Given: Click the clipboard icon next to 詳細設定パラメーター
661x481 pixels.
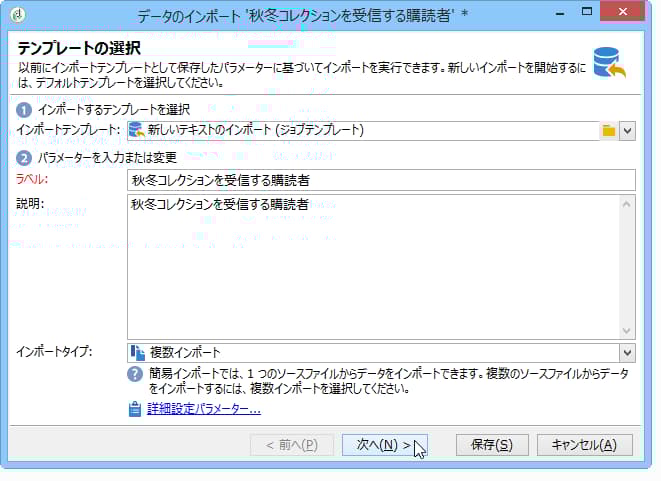Looking at the screenshot, I should click(134, 409).
